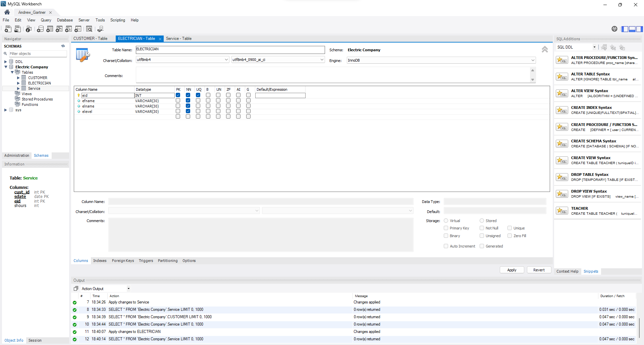This screenshot has height=345, width=644.
Task: Open the Query menu
Action: [46, 20]
